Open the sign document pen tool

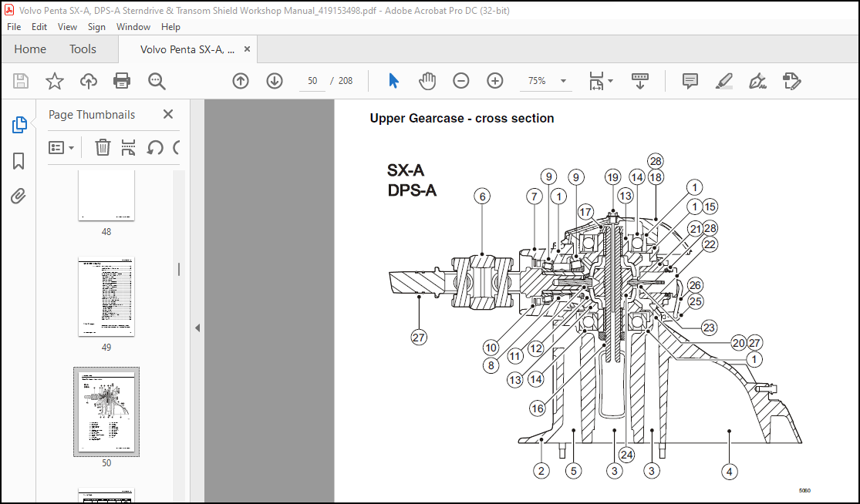click(x=757, y=81)
